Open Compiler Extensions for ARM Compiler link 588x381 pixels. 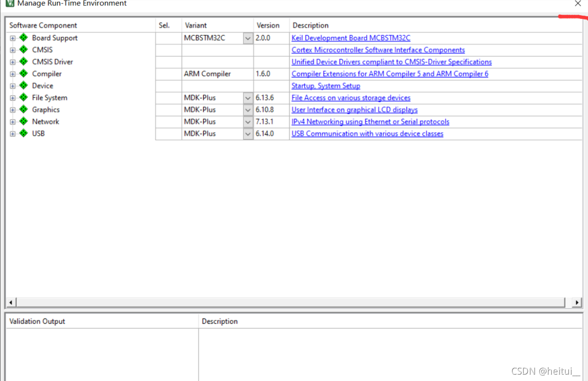click(390, 74)
